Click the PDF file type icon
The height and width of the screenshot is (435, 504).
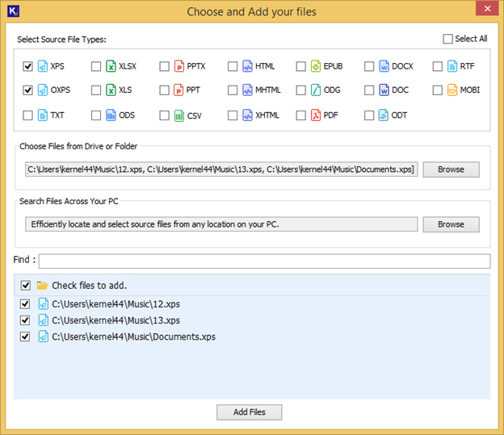coord(316,115)
